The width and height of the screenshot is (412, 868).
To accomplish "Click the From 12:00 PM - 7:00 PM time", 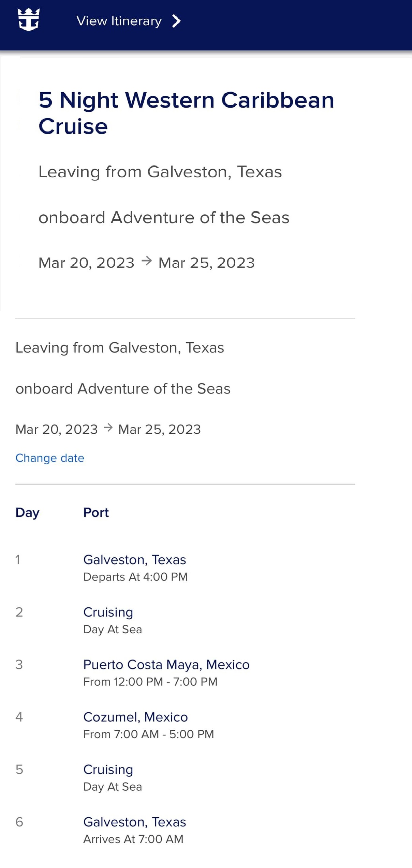I will pos(150,682).
